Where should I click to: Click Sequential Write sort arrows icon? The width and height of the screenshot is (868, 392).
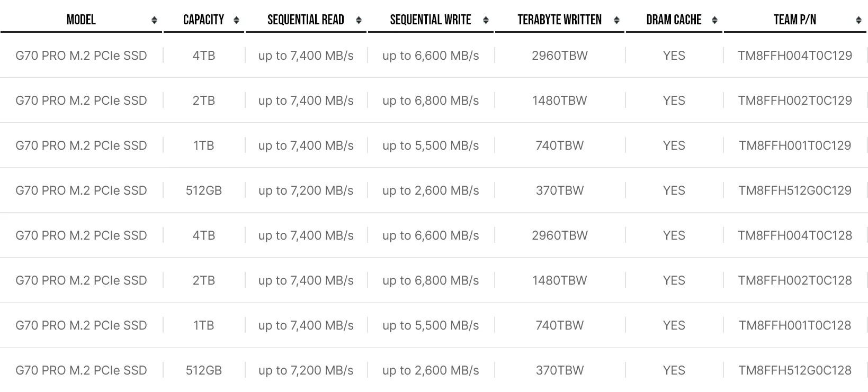coord(486,20)
